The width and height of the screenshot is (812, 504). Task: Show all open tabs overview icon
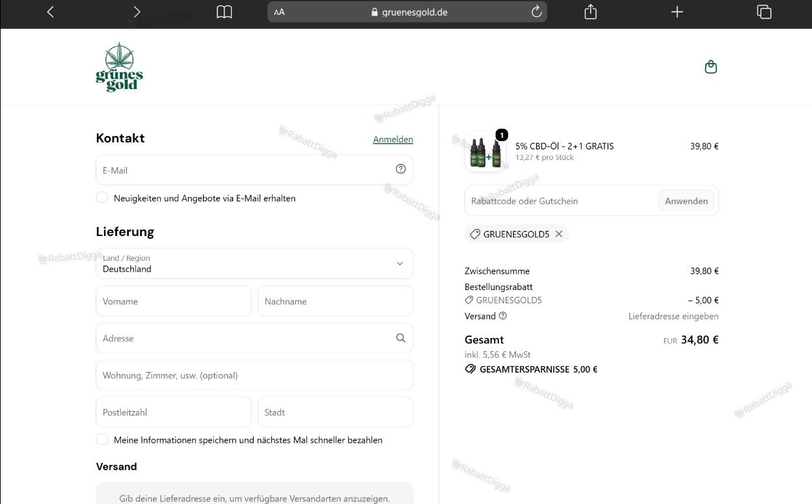pos(764,12)
